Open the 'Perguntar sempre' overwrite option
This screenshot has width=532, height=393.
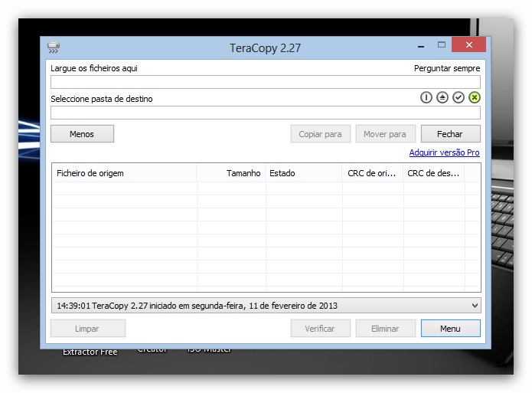click(x=447, y=68)
